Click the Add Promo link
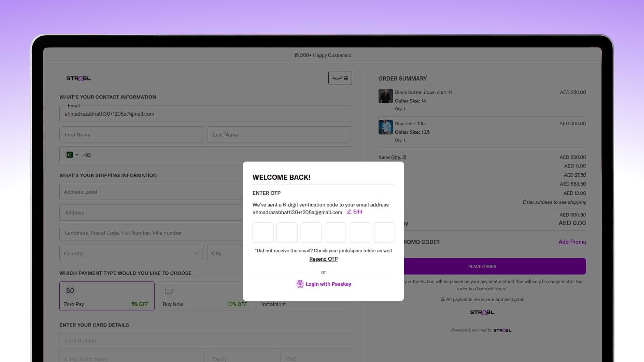This screenshot has height=362, width=644. [572, 242]
